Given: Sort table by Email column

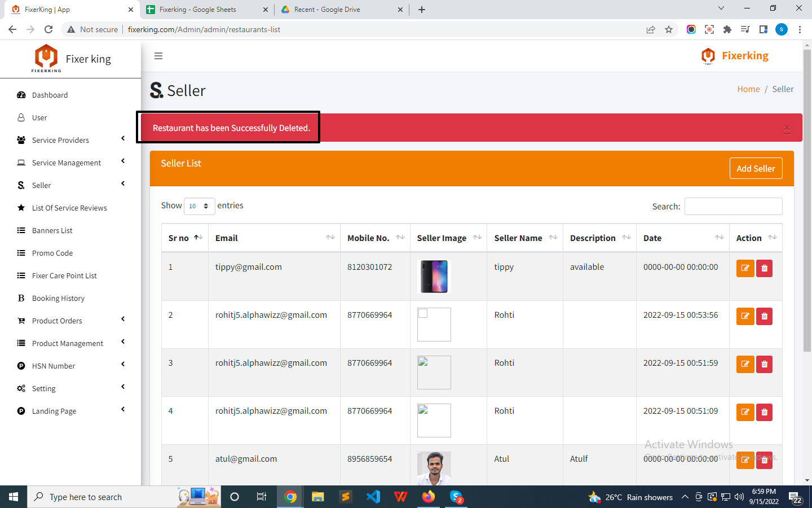Looking at the screenshot, I should (274, 238).
